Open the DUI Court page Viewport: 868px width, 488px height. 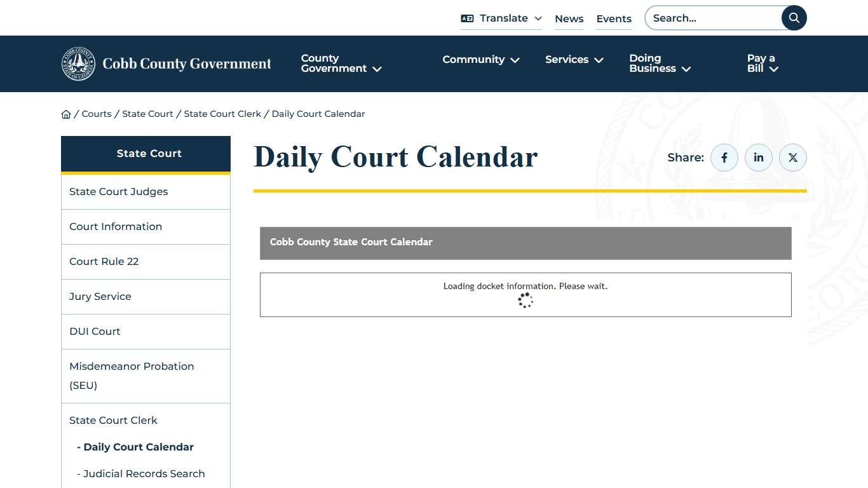point(95,331)
